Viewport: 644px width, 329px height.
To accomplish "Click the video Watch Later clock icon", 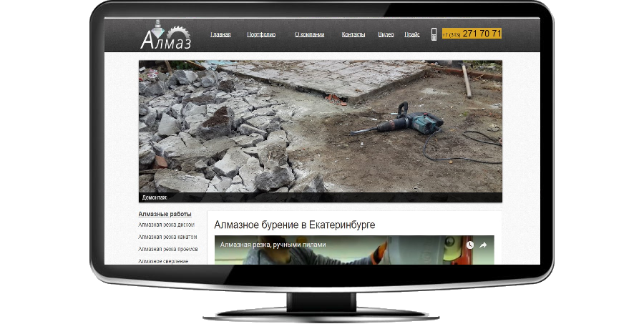I will point(469,245).
